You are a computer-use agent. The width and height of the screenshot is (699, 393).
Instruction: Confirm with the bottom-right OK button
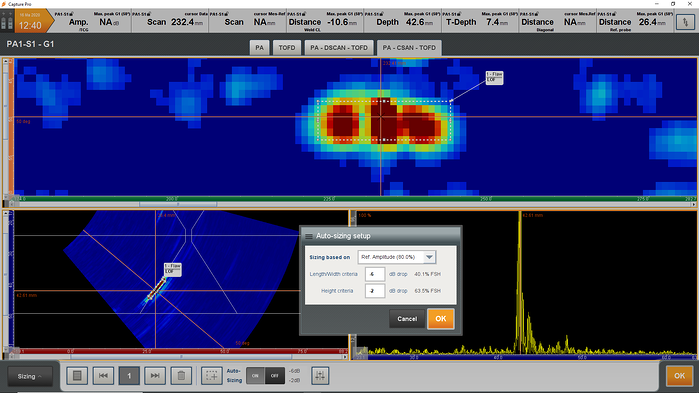[679, 376]
